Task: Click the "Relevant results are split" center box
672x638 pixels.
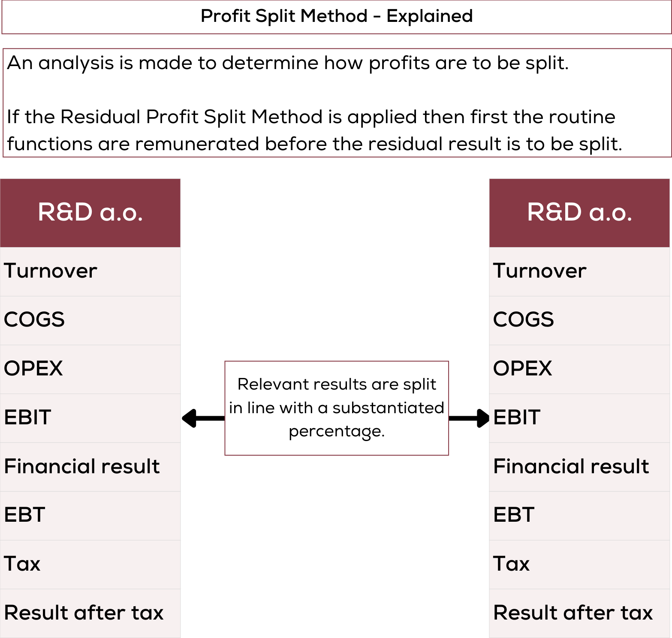Action: [337, 408]
